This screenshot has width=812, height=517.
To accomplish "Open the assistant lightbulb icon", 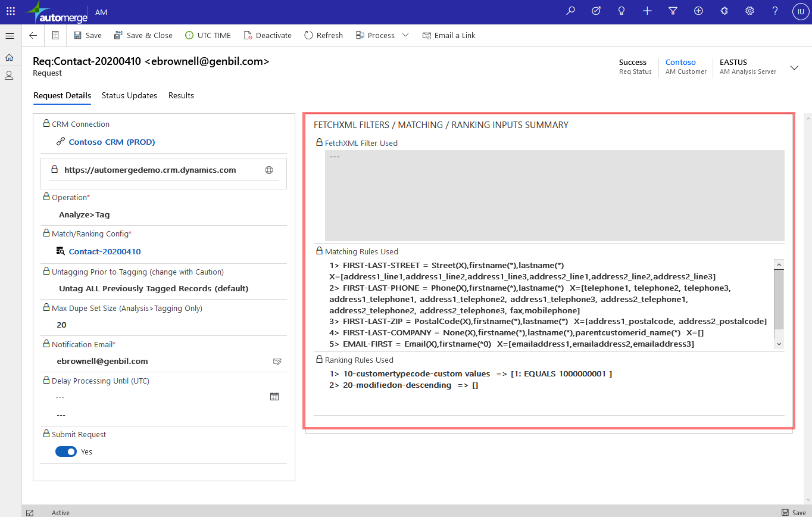I will (x=622, y=11).
